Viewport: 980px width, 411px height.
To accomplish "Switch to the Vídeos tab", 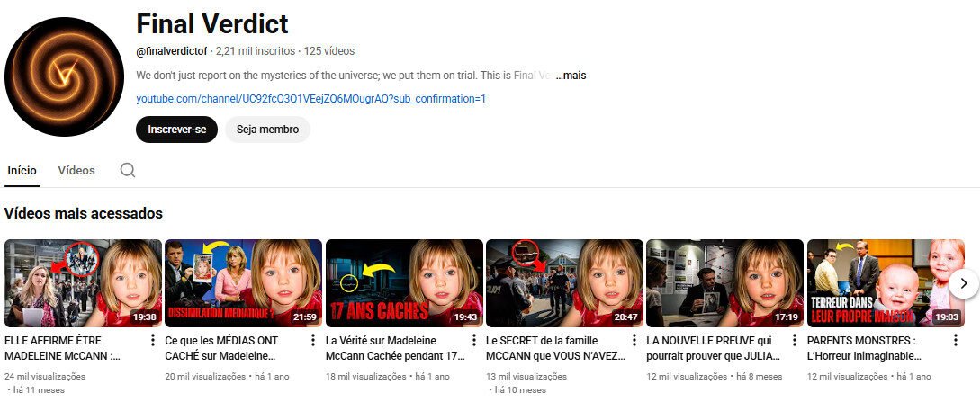I will click(76, 170).
